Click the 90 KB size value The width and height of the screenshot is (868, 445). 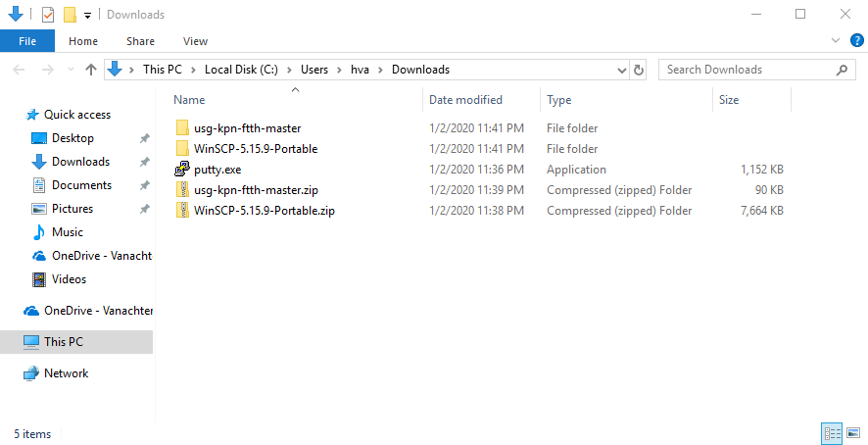point(769,190)
